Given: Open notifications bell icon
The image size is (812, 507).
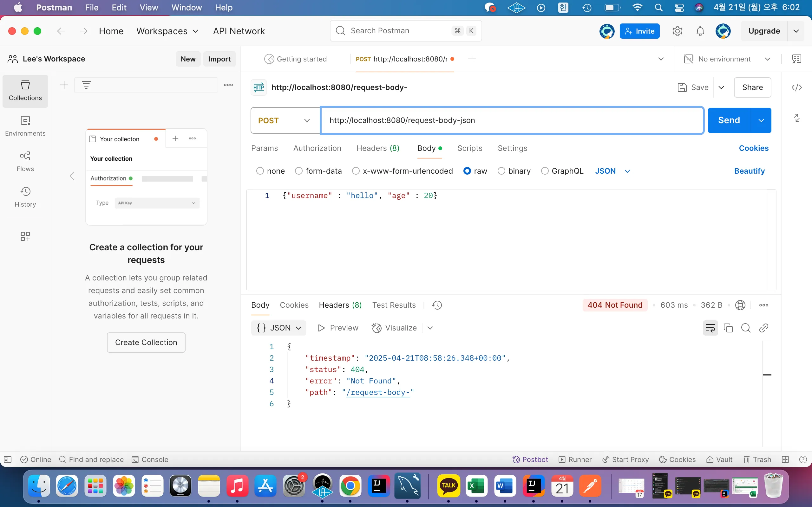Looking at the screenshot, I should click(x=700, y=31).
